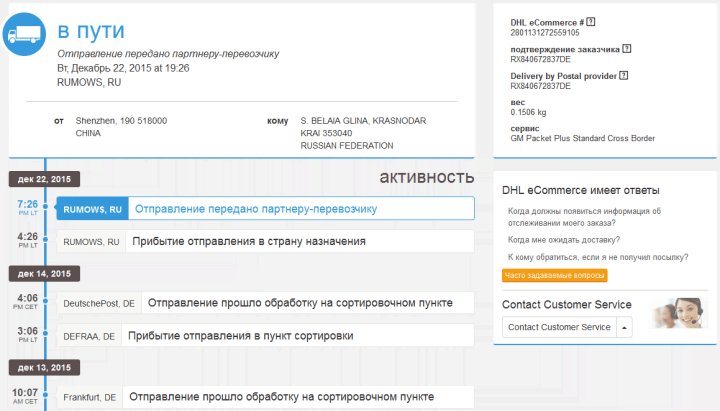Click the DHL eCommerce имеет ответы heading
Viewport: 720px width, 411px height.
point(581,190)
